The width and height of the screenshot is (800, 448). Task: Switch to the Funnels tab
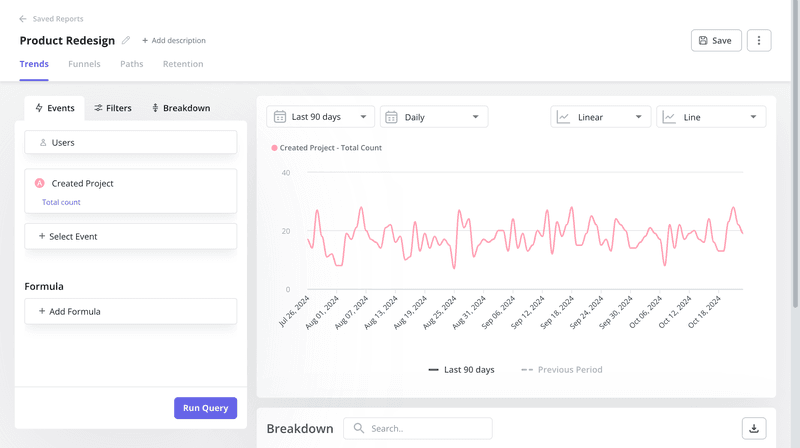coord(84,64)
